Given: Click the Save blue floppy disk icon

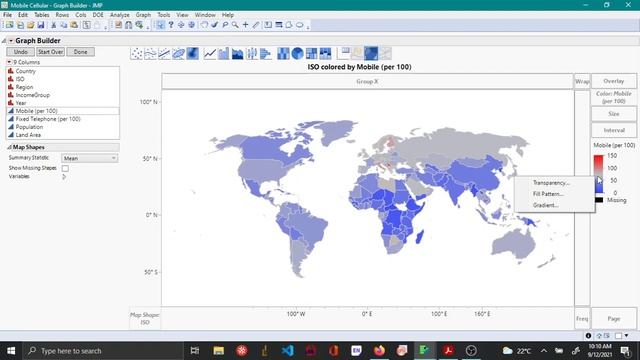Looking at the screenshot, I should point(41,25).
